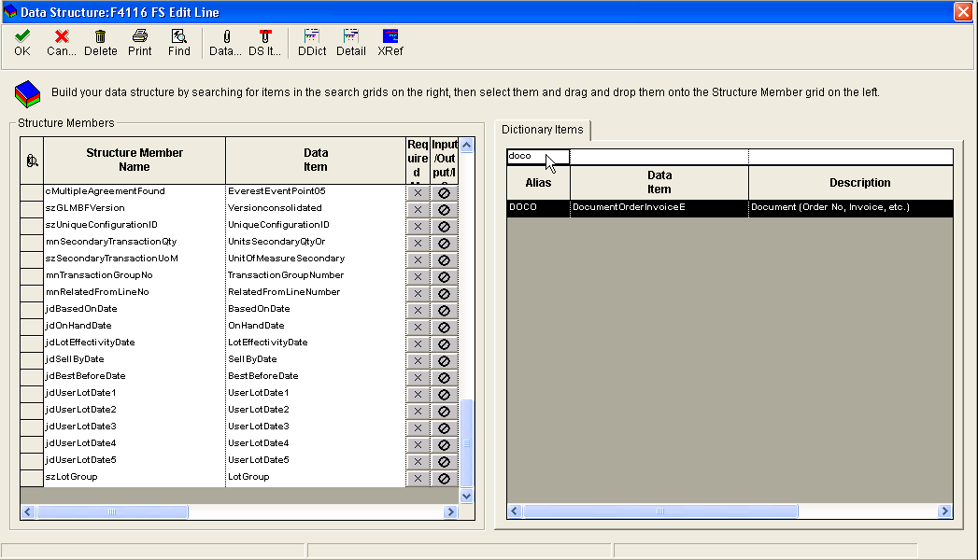Viewport: 978px width, 560px height.
Task: Click the search icon in Structure Members header
Action: [x=32, y=161]
